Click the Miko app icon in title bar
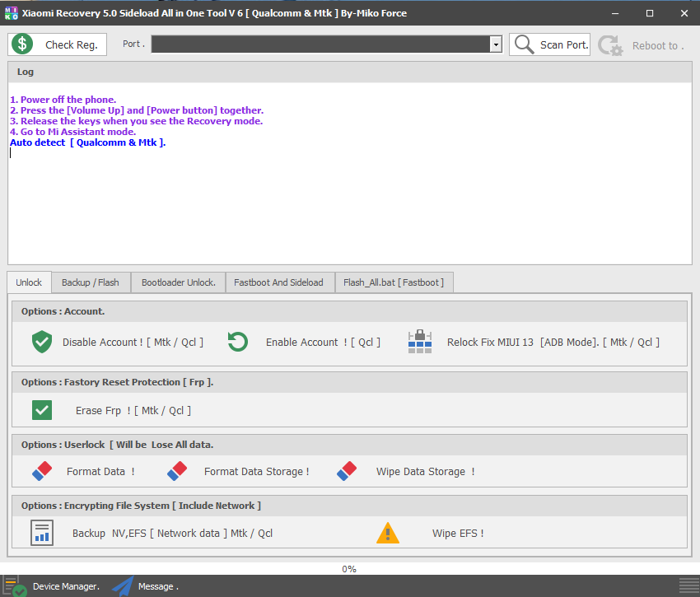Screen dimensions: 700x597 pyautogui.click(x=12, y=13)
